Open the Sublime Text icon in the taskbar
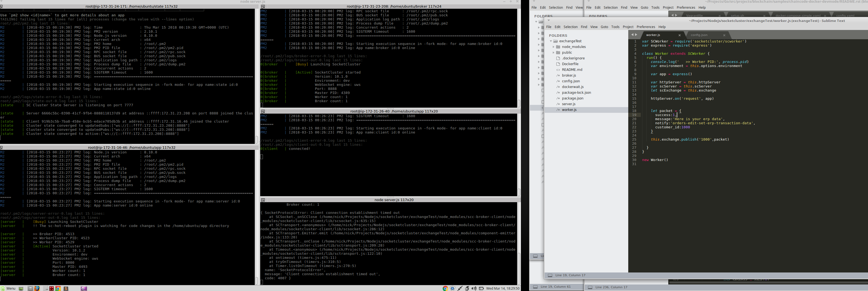The width and height of the screenshot is (868, 291). tap(66, 288)
